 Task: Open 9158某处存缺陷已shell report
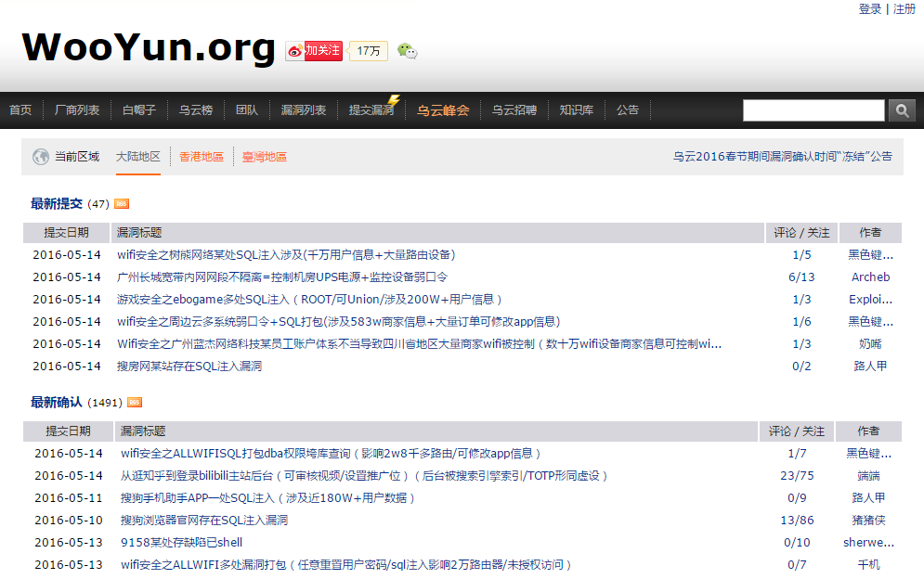pyautogui.click(x=181, y=543)
